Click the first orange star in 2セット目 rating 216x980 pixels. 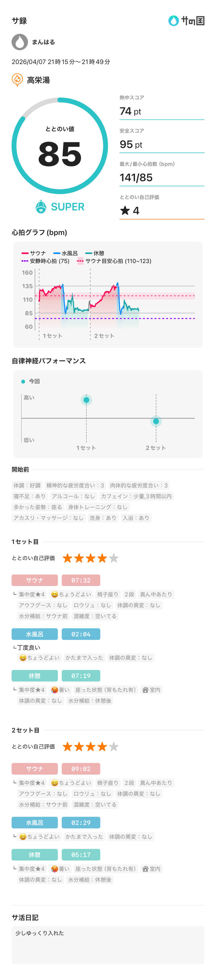click(x=67, y=746)
